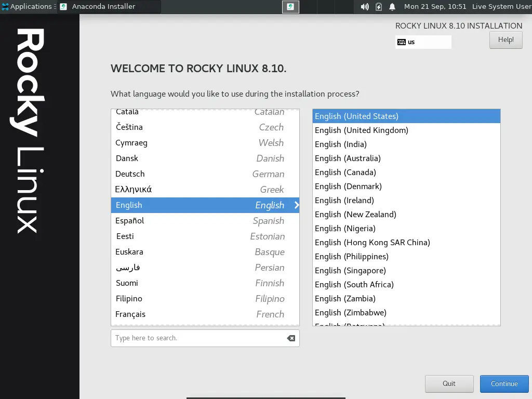The width and height of the screenshot is (532, 399).
Task: Select Ελληνικά (Greek) language
Action: pyautogui.click(x=205, y=190)
